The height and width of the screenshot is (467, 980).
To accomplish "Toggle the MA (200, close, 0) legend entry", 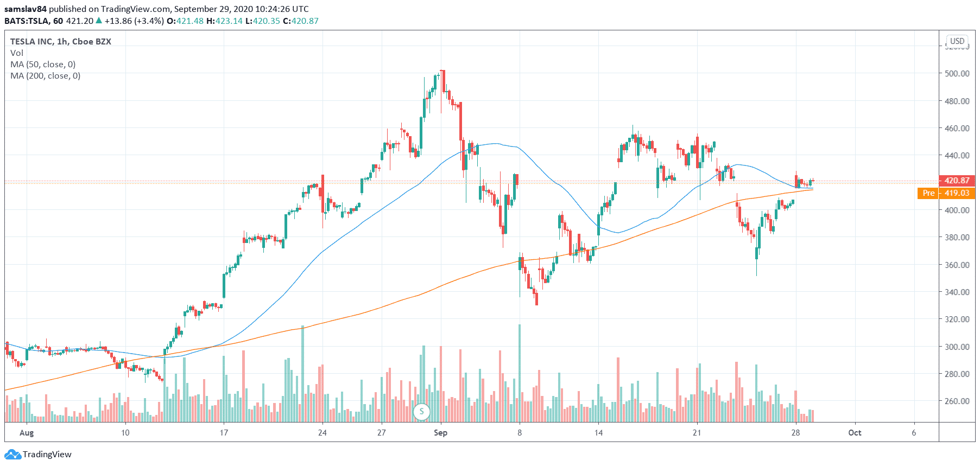I will click(x=46, y=75).
